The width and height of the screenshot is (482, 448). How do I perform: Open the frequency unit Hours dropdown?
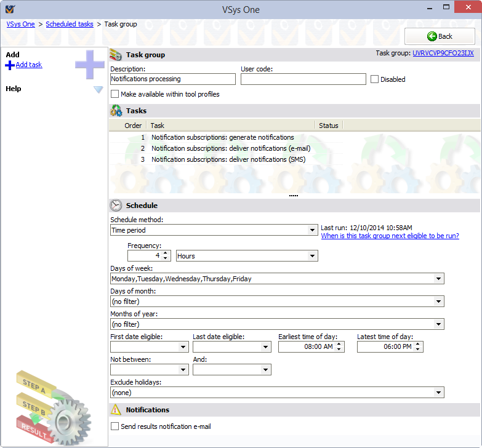[312, 256]
